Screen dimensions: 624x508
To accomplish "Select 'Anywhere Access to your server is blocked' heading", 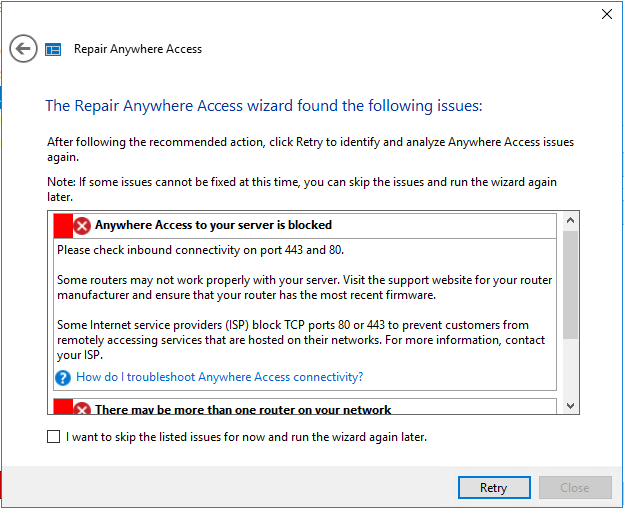I will tap(213, 225).
